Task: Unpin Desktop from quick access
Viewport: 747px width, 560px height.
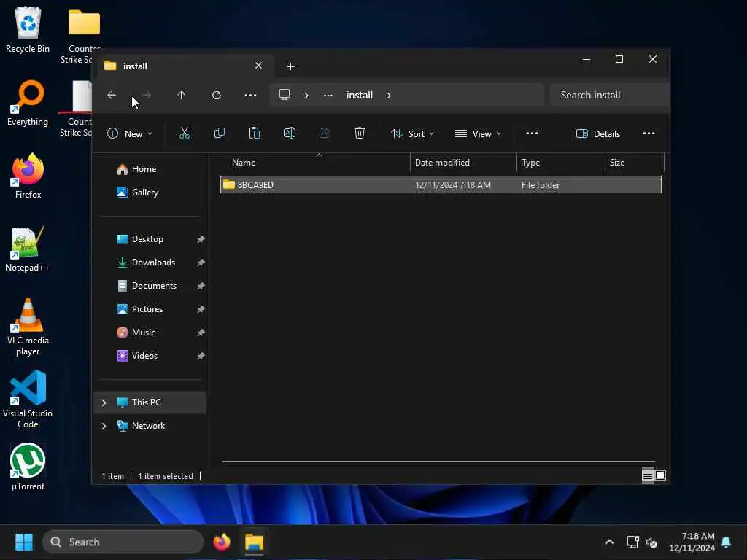Action: [201, 239]
